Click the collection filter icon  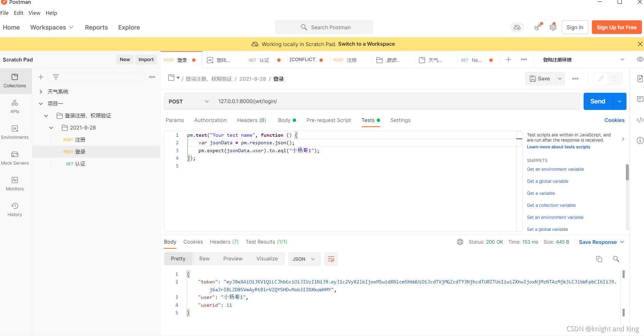pos(56,77)
